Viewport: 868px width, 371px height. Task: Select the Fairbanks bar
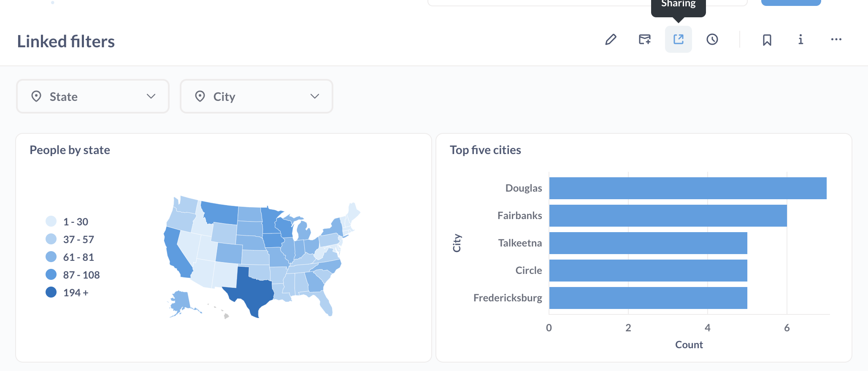click(668, 216)
